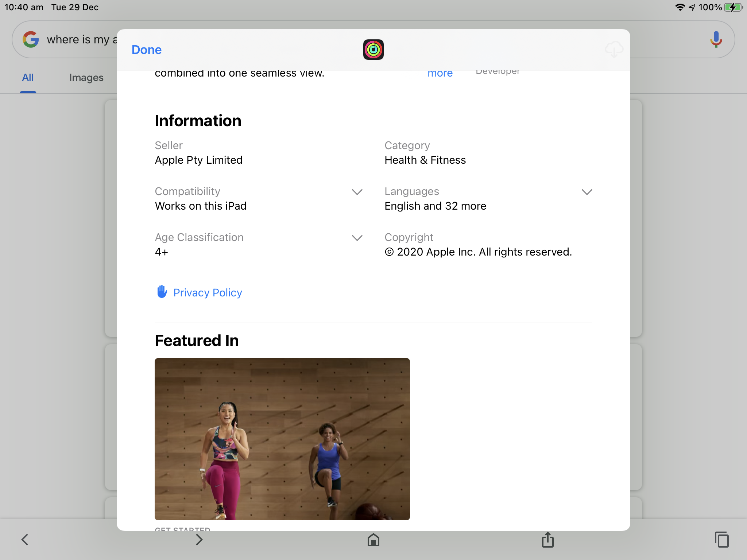Go back using the browser back arrow
This screenshot has width=747, height=560.
click(25, 540)
